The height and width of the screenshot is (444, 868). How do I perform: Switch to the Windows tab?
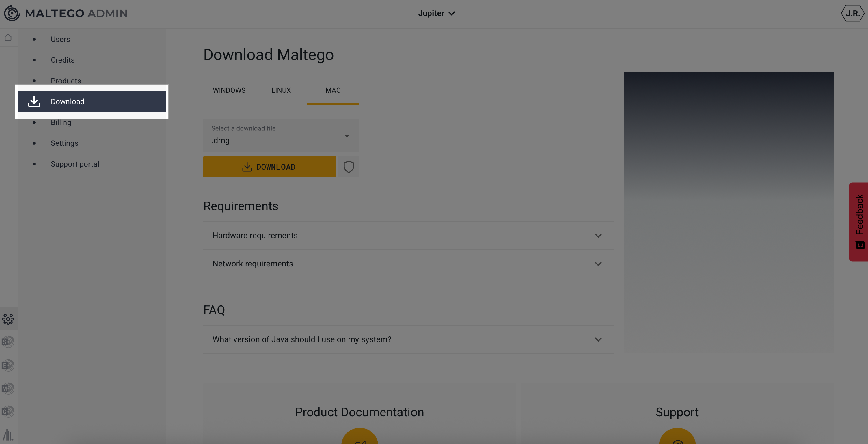[x=229, y=90]
